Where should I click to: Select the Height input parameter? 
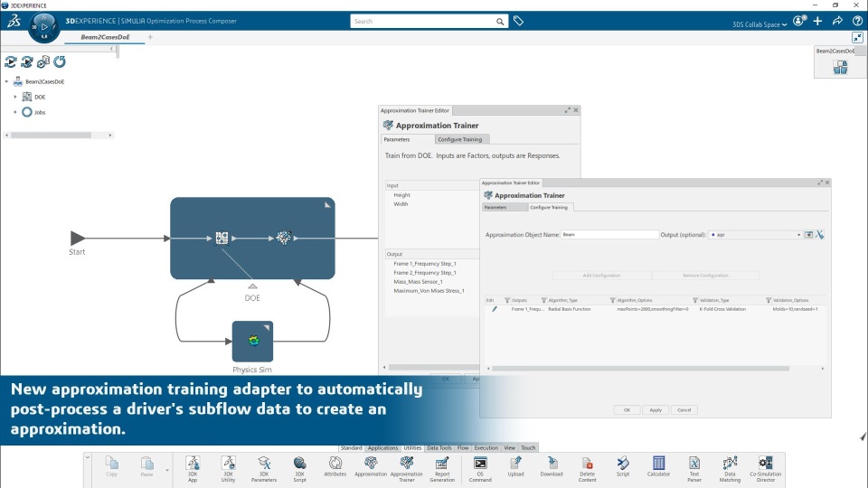click(401, 195)
